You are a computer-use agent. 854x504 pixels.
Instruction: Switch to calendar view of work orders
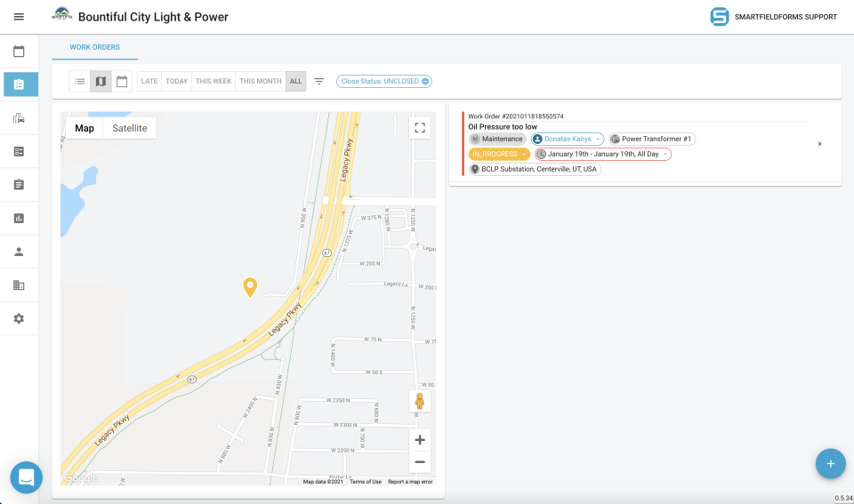tap(122, 81)
